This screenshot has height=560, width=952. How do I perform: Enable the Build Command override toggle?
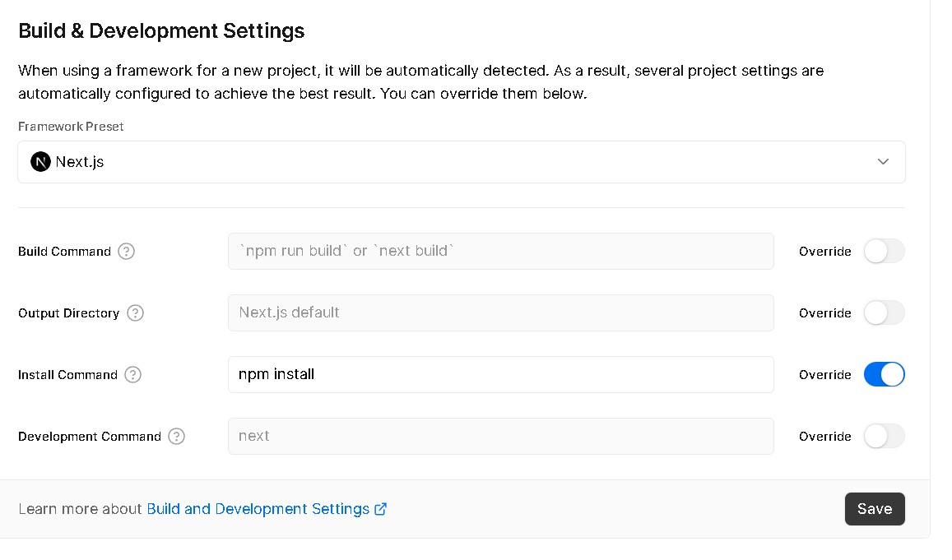(x=884, y=252)
